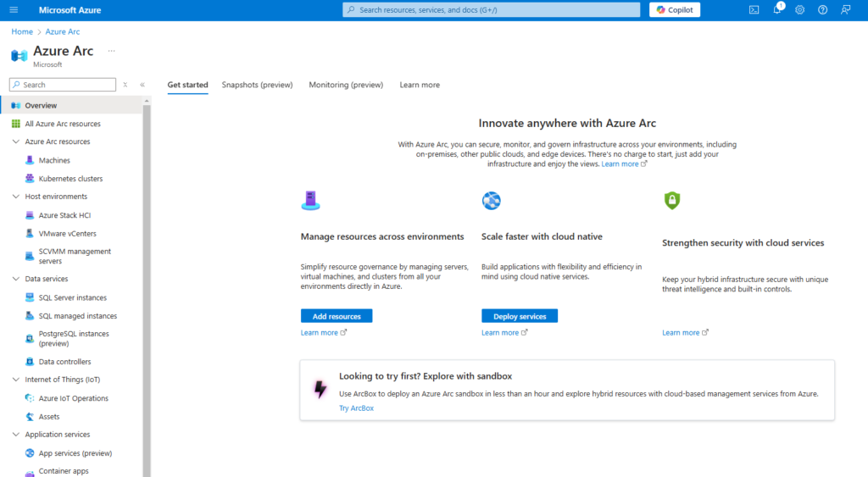Click the Data controllers icon
Image resolution: width=868 pixels, height=477 pixels.
pyautogui.click(x=30, y=361)
